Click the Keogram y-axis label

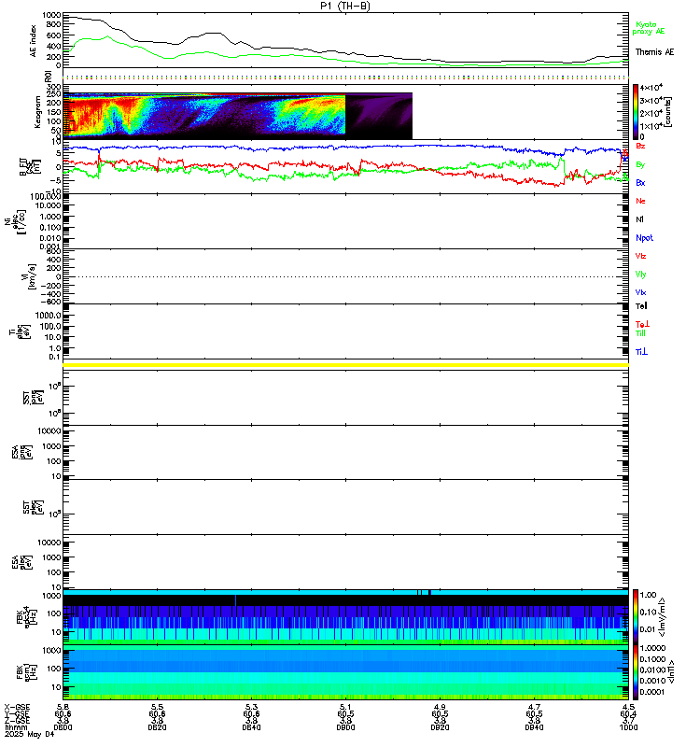click(36, 112)
